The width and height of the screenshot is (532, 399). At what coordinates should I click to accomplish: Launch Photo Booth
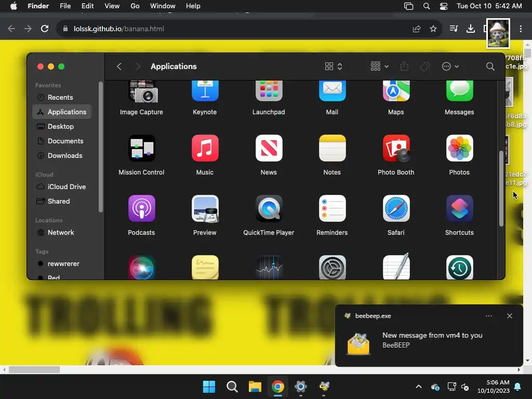tap(396, 148)
